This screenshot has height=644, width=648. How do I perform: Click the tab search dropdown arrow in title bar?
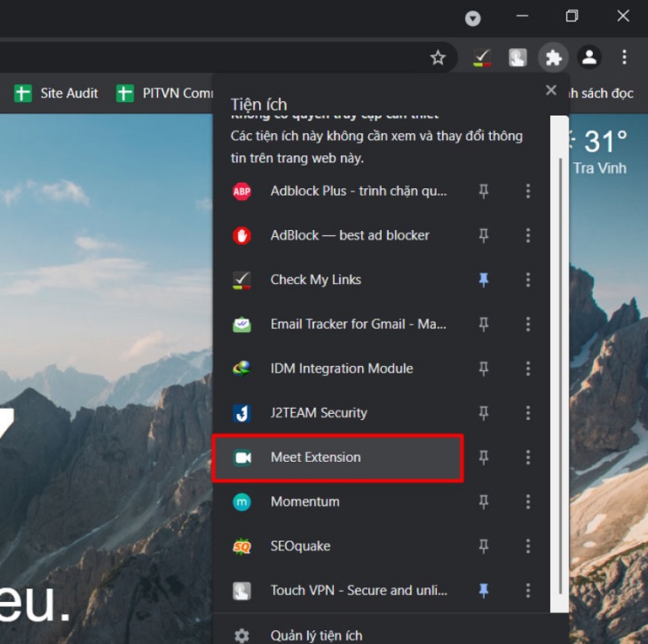coord(472,18)
